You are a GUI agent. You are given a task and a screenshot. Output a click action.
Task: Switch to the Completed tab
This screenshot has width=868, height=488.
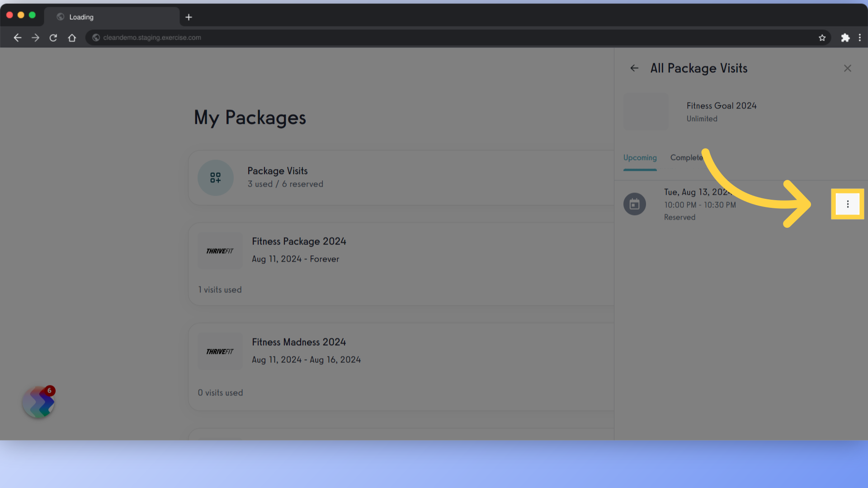click(689, 157)
